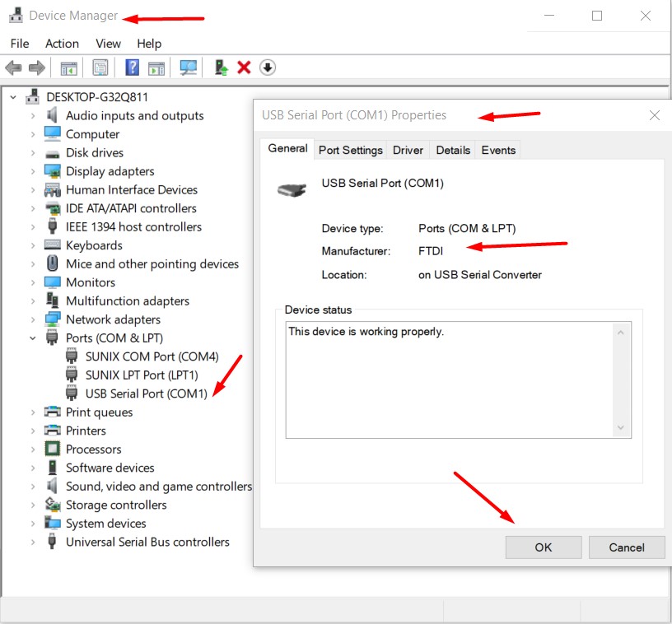The width and height of the screenshot is (672, 624).
Task: Open the File menu
Action: [20, 44]
